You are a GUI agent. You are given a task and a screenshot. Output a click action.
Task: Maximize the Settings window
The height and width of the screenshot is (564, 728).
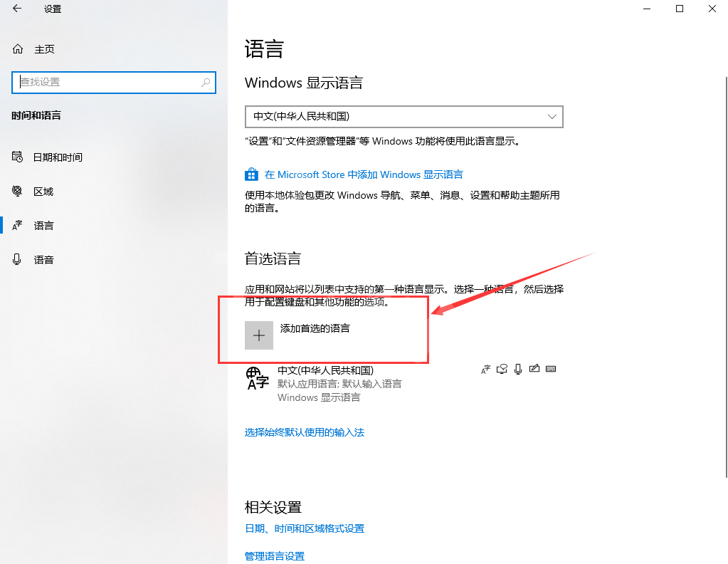pos(679,9)
